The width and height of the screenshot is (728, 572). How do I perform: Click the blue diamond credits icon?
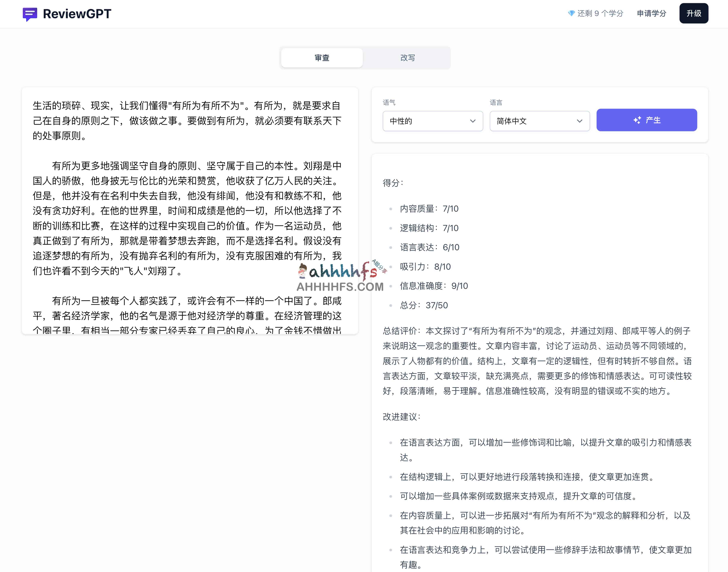pos(571,13)
